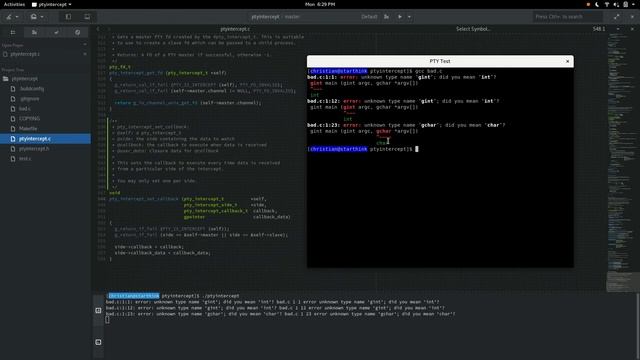
Task: Open the first Builder header bar dropdown button
Action: tap(12, 17)
